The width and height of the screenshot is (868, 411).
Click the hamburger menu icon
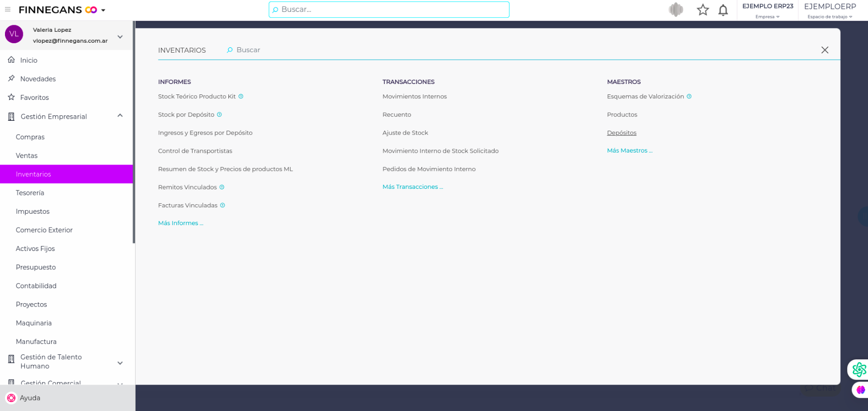[7, 9]
